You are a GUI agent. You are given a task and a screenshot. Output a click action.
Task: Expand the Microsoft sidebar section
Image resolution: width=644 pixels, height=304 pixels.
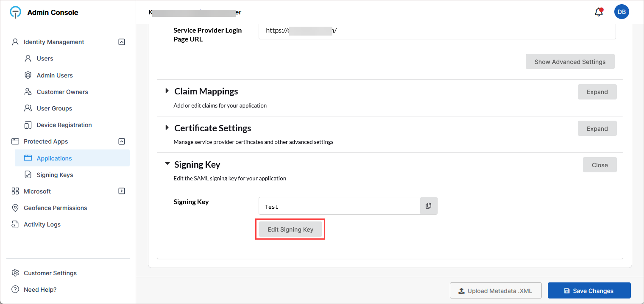click(122, 191)
